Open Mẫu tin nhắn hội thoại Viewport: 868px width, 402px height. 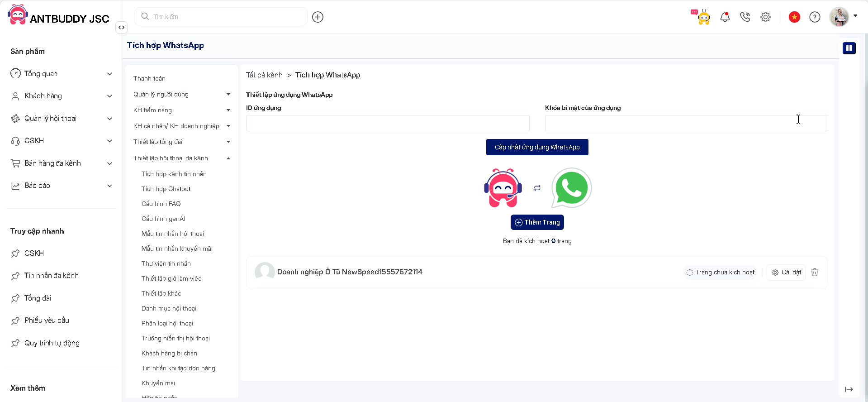(x=173, y=234)
